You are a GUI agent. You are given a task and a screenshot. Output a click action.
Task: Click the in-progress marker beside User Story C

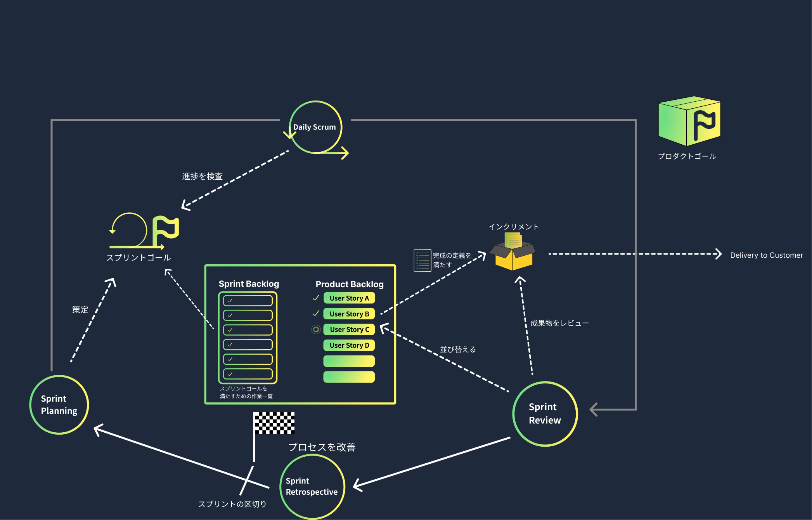pos(316,329)
